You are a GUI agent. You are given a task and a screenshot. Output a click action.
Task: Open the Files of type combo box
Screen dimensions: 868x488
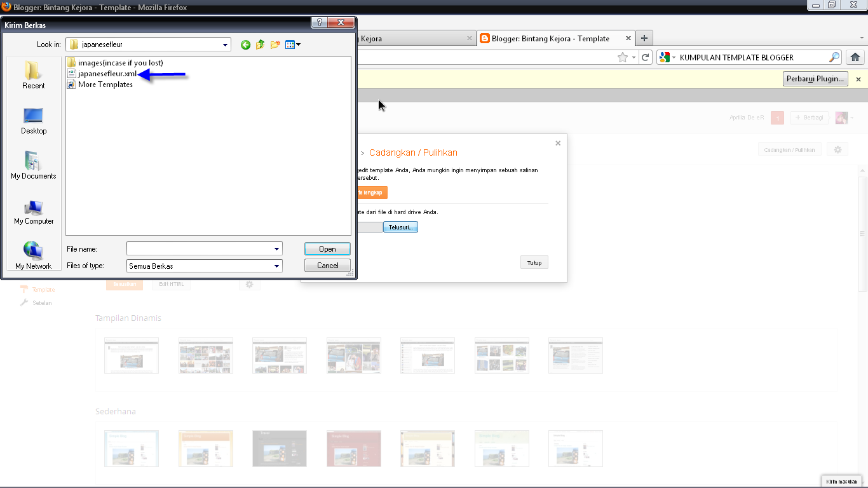(204, 266)
